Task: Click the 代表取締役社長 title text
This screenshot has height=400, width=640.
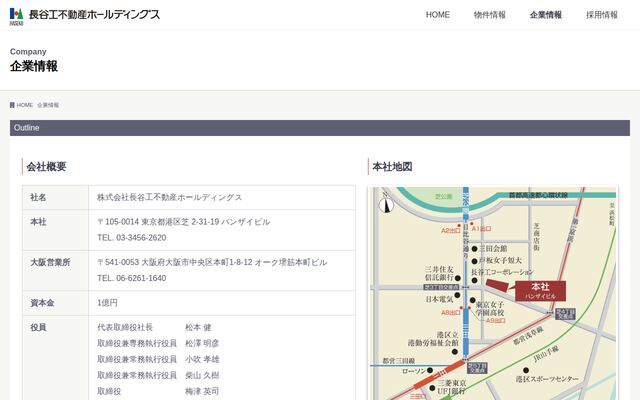Action: coord(125,327)
